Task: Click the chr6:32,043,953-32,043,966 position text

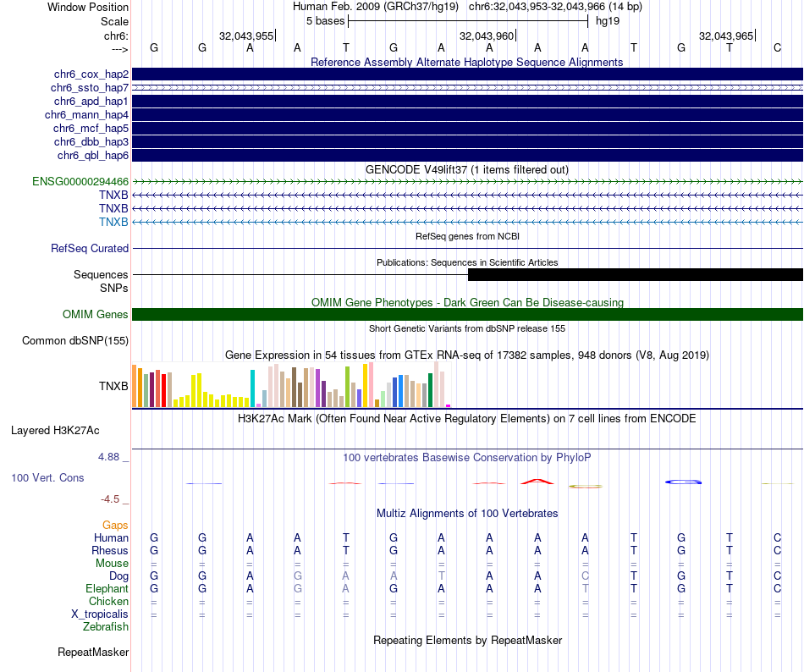Action: tap(555, 7)
